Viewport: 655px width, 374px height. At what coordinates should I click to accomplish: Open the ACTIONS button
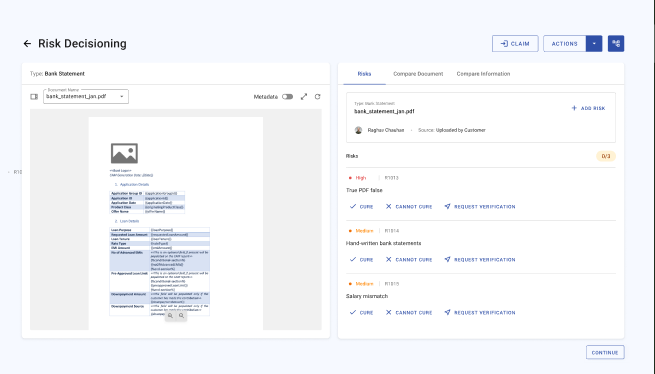tap(564, 43)
